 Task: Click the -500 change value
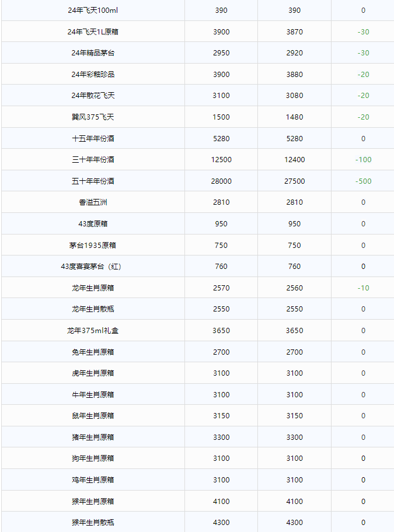point(364,181)
